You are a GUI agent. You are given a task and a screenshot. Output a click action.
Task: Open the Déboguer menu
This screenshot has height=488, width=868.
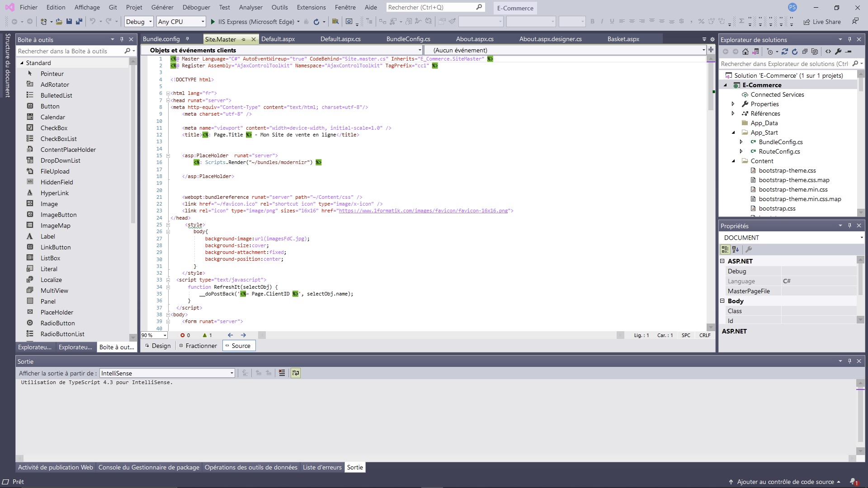196,7
